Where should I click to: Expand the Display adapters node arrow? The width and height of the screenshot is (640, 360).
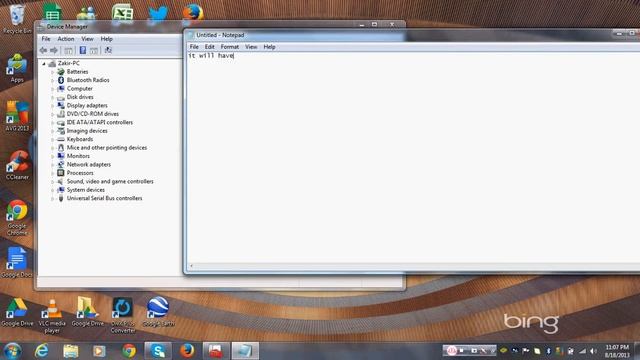(x=53, y=106)
